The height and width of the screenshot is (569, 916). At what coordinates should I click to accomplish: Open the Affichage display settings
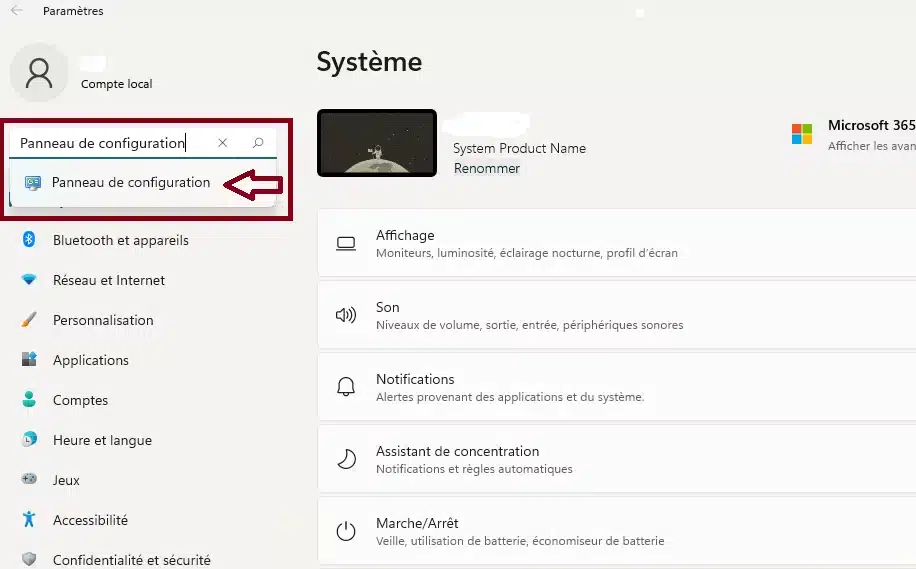[615, 243]
